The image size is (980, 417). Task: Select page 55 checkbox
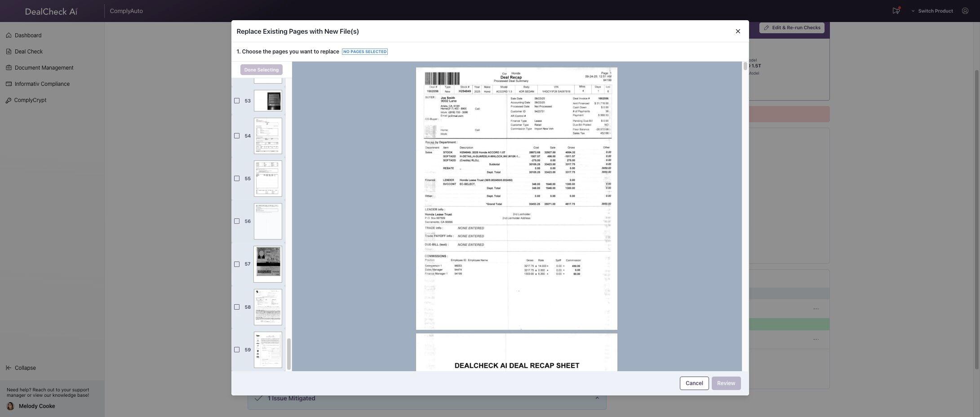tap(237, 178)
